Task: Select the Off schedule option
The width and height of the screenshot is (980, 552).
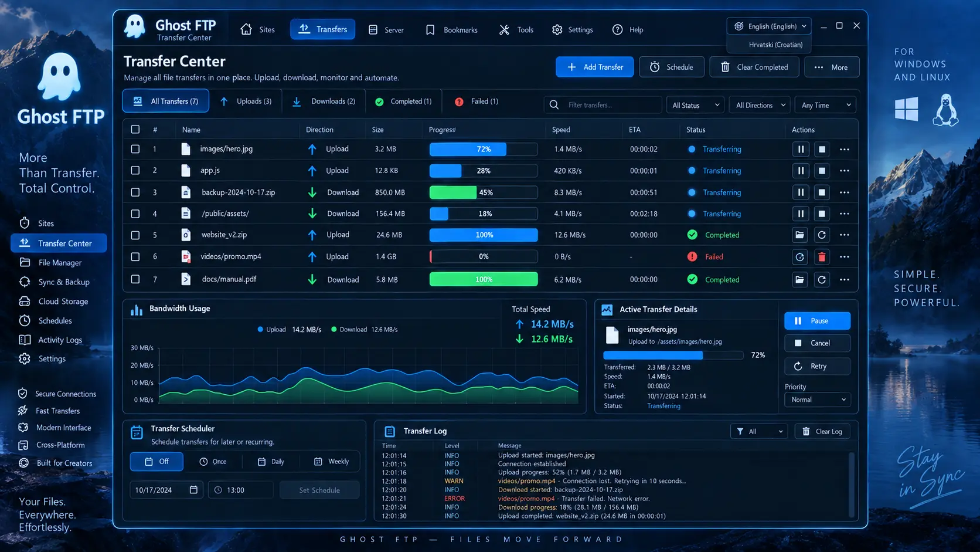Action: coord(156,462)
